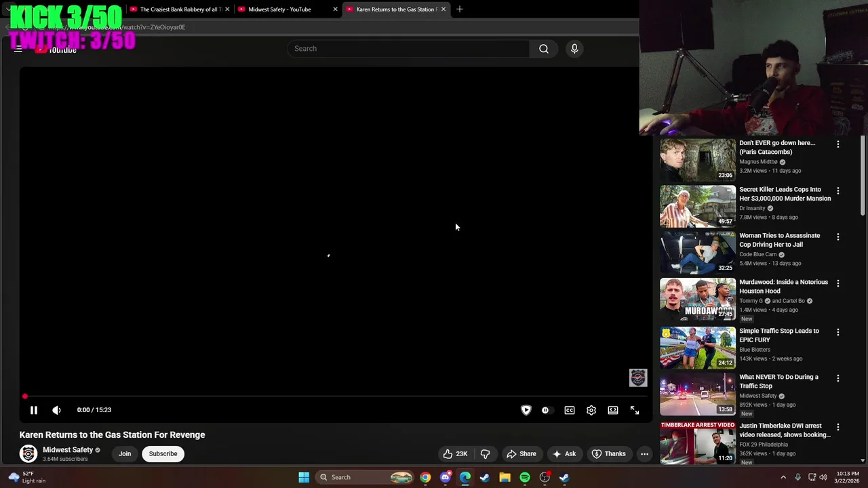Click the Windows taskbar Search box
Screen dimensions: 868x488
(x=366, y=477)
